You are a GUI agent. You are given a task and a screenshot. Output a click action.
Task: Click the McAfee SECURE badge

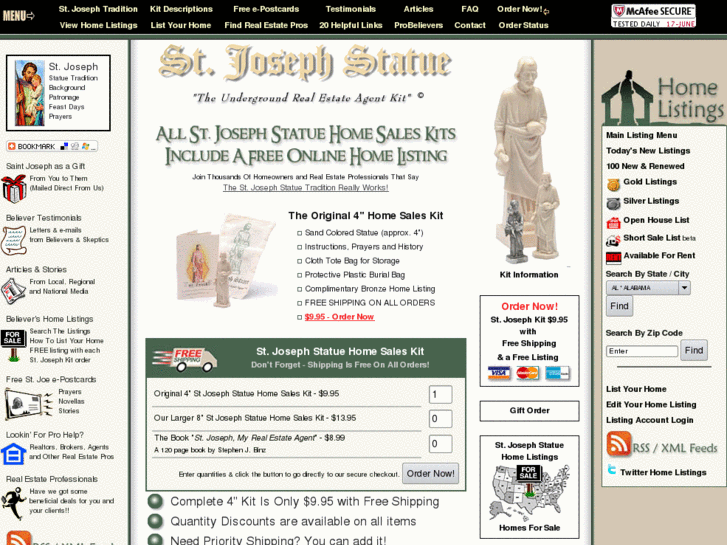[x=653, y=16]
